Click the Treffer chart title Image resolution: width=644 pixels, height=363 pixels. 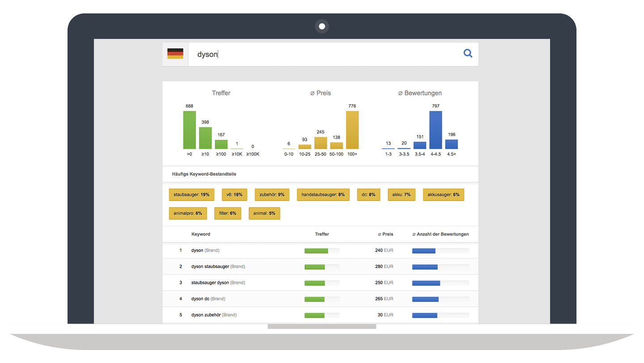pos(221,93)
